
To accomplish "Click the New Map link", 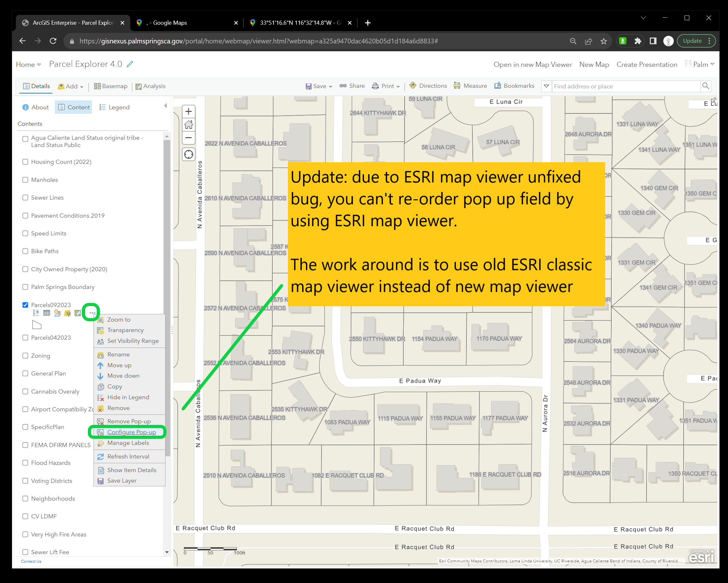I will click(594, 64).
